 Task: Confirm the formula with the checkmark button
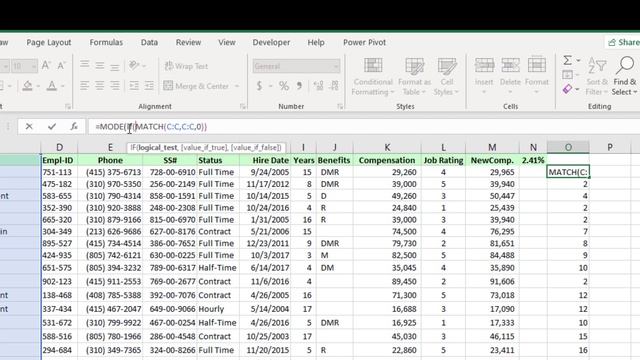pyautogui.click(x=52, y=127)
